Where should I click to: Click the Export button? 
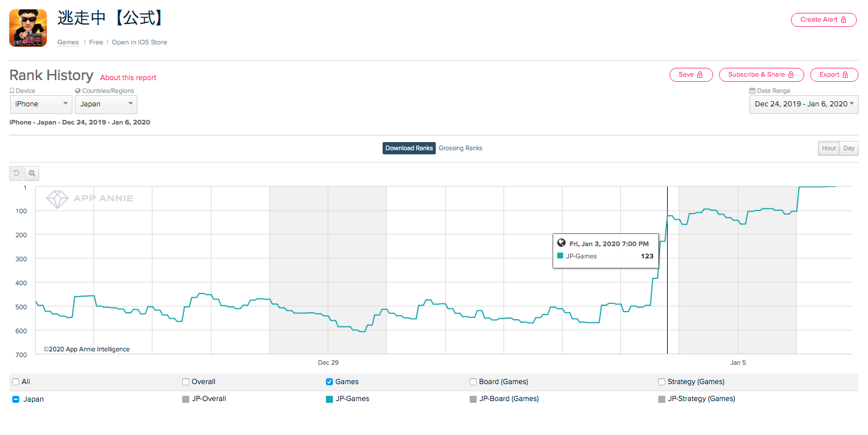pyautogui.click(x=834, y=75)
